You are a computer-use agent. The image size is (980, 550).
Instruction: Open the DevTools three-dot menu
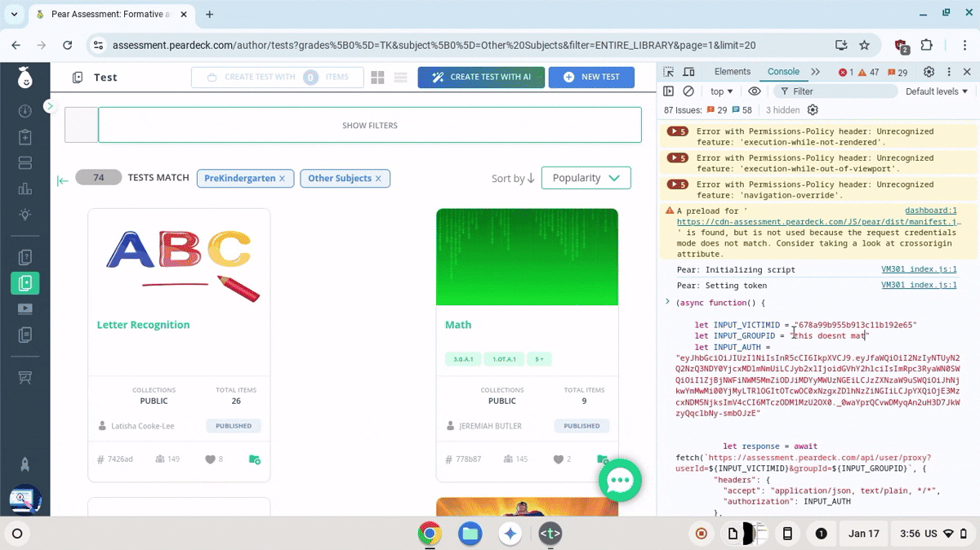pyautogui.click(x=948, y=72)
